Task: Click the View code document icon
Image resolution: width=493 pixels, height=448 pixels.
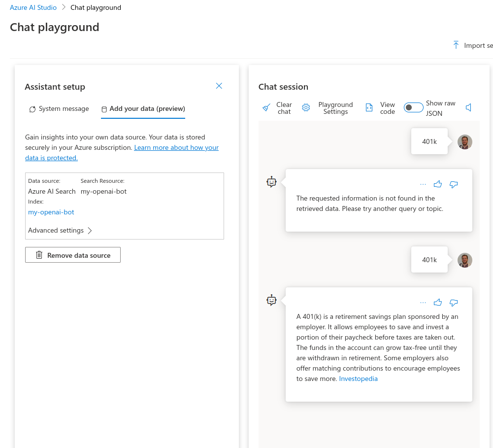Action: tap(369, 107)
